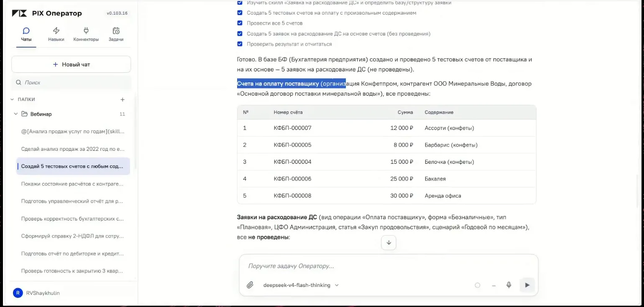Open RVShaykhulin user profile avatar
This screenshot has width=644, height=307.
[18, 293]
